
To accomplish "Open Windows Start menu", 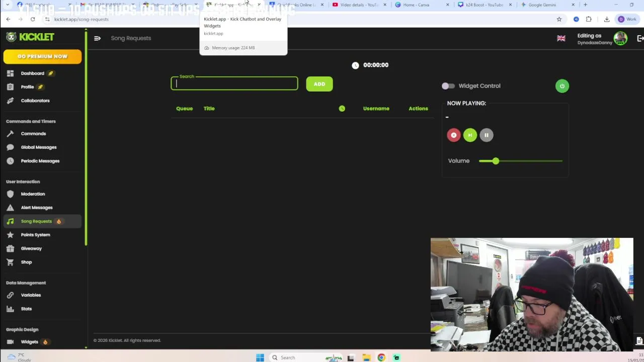I will tap(260, 357).
